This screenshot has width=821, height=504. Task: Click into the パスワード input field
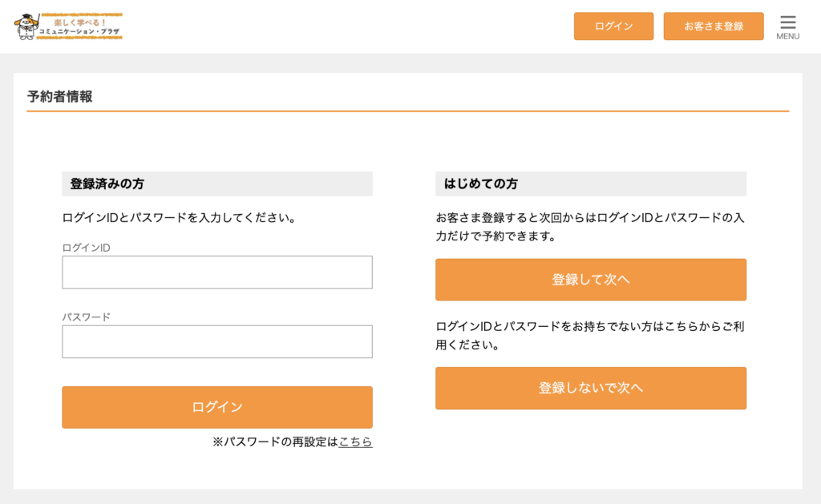tap(217, 342)
